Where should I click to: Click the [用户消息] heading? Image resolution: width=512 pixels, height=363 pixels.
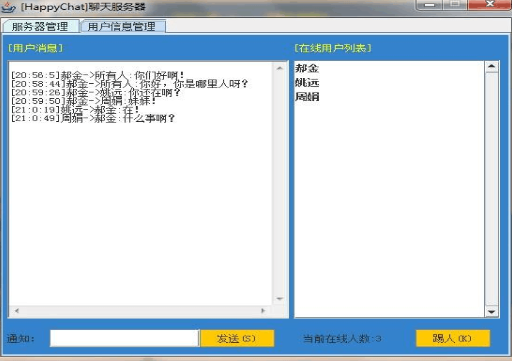(35, 48)
